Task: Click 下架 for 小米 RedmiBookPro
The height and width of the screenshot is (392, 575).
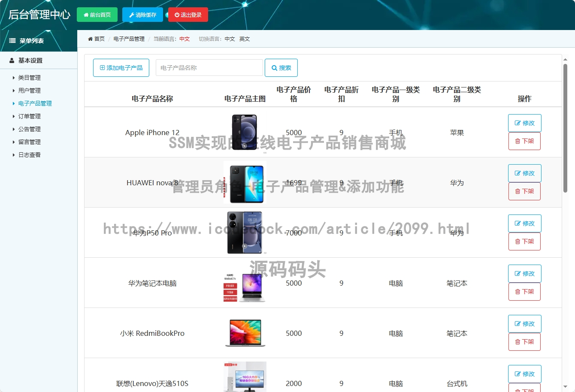Action: pos(524,342)
